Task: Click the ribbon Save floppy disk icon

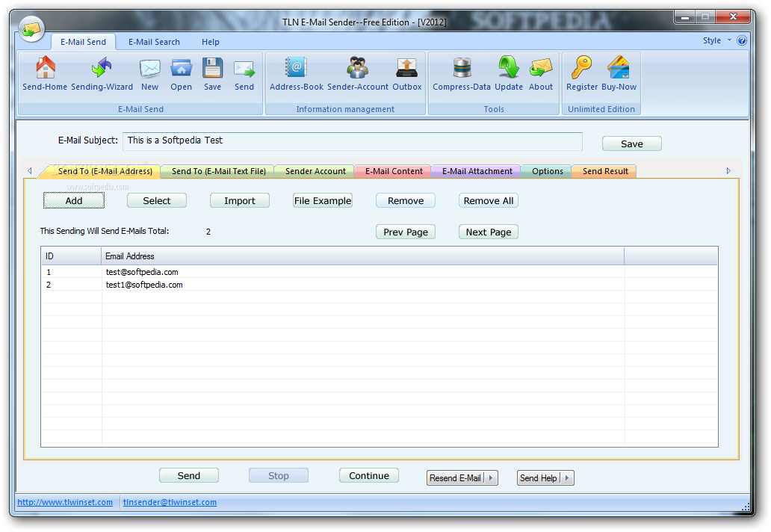Action: tap(212, 68)
